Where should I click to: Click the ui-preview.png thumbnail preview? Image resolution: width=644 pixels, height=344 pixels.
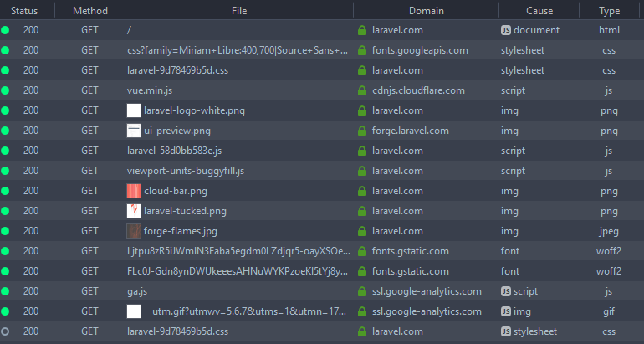click(x=134, y=131)
